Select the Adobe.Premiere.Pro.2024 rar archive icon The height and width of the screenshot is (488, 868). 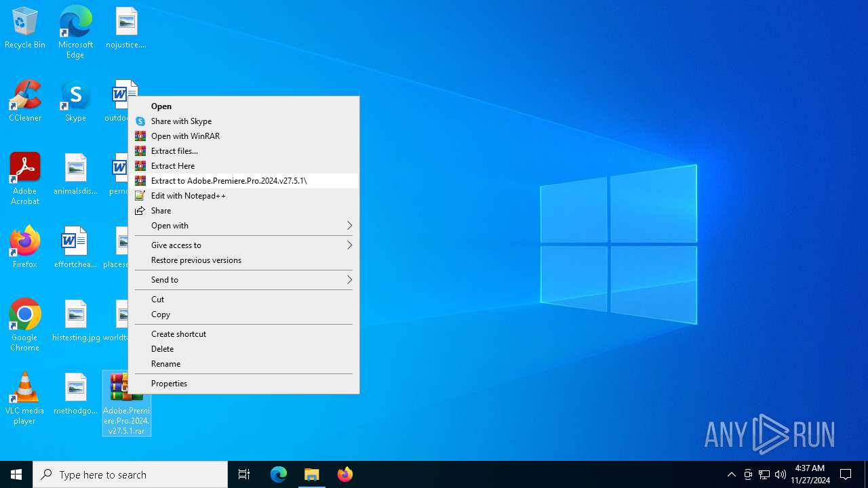pos(126,403)
